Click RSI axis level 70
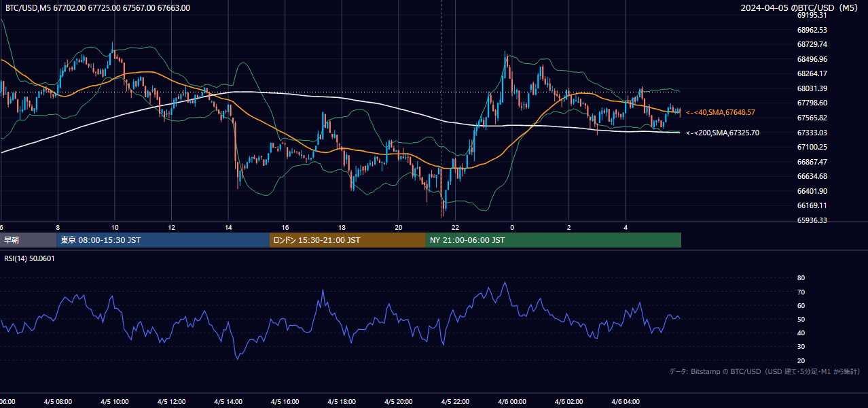Image resolution: width=868 pixels, height=408 pixels. 801,292
